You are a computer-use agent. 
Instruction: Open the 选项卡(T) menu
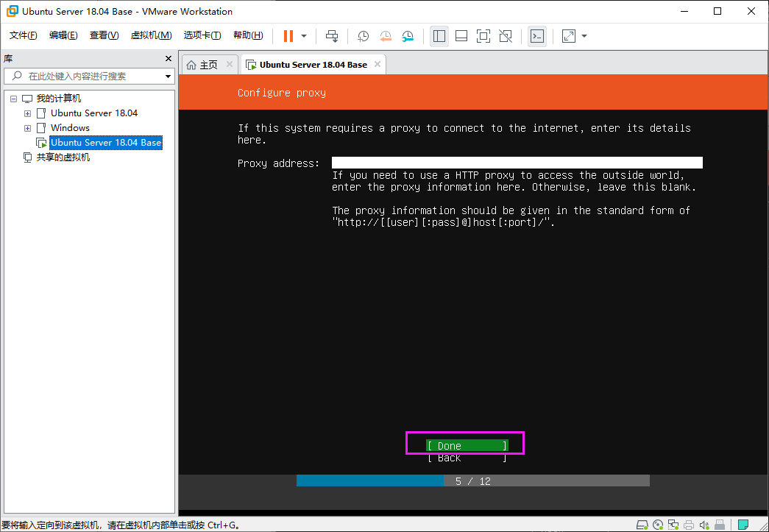[202, 35]
